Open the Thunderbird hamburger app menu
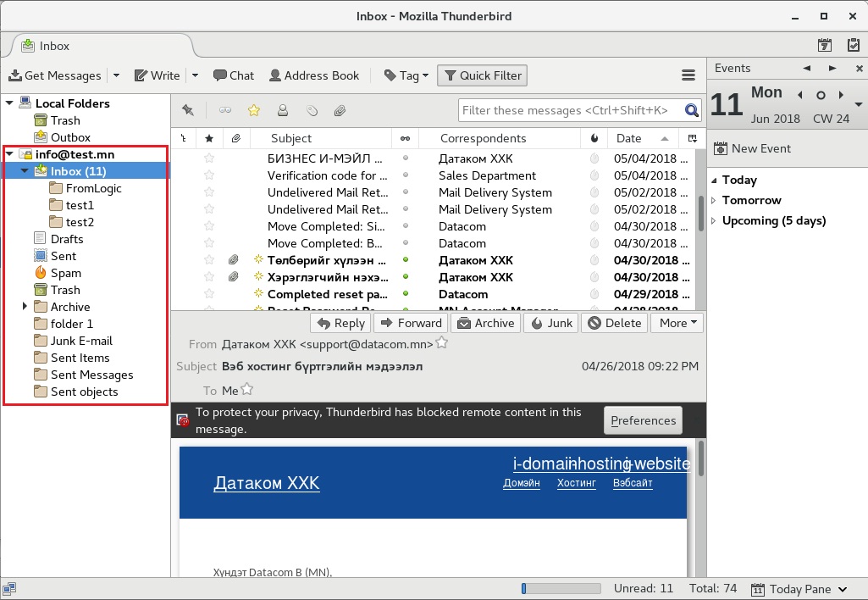 688,75
